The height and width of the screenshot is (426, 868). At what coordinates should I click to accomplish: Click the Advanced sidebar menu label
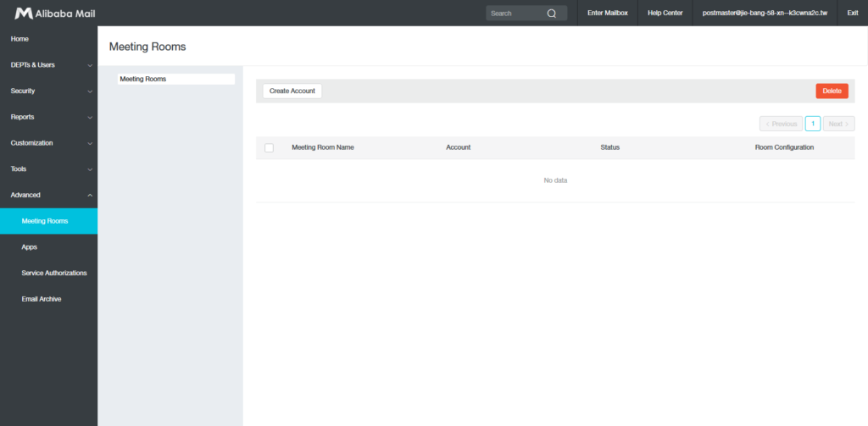25,196
